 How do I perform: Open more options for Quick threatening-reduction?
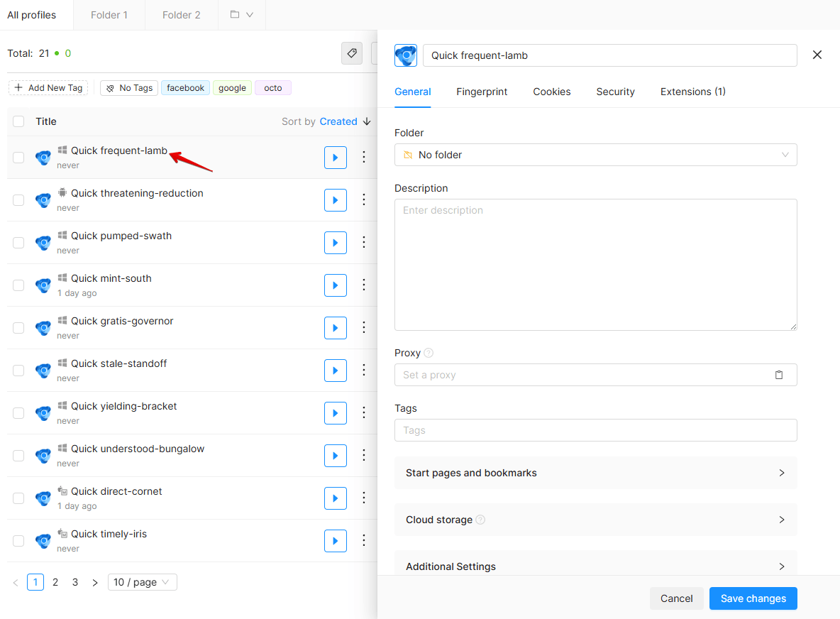pyautogui.click(x=364, y=199)
